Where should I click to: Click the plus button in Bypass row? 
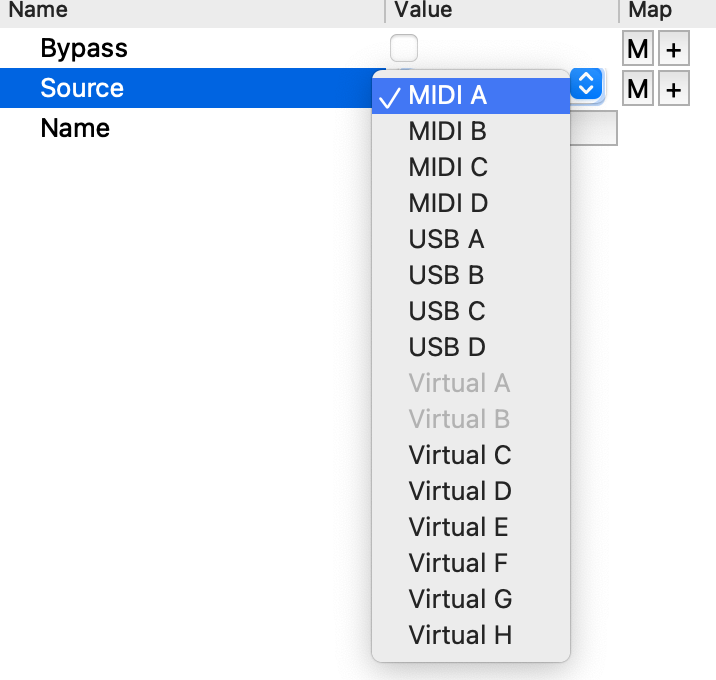673,49
